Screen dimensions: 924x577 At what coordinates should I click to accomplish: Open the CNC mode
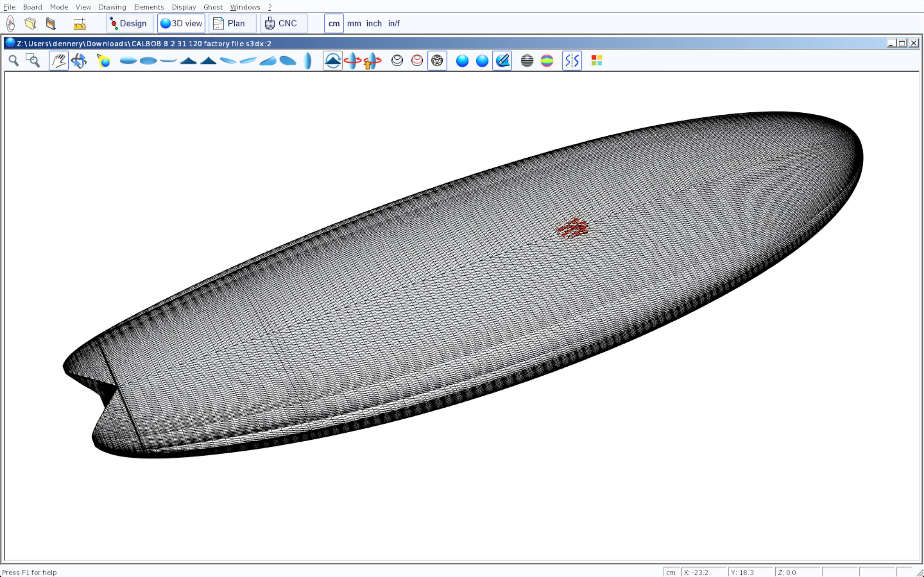(283, 24)
